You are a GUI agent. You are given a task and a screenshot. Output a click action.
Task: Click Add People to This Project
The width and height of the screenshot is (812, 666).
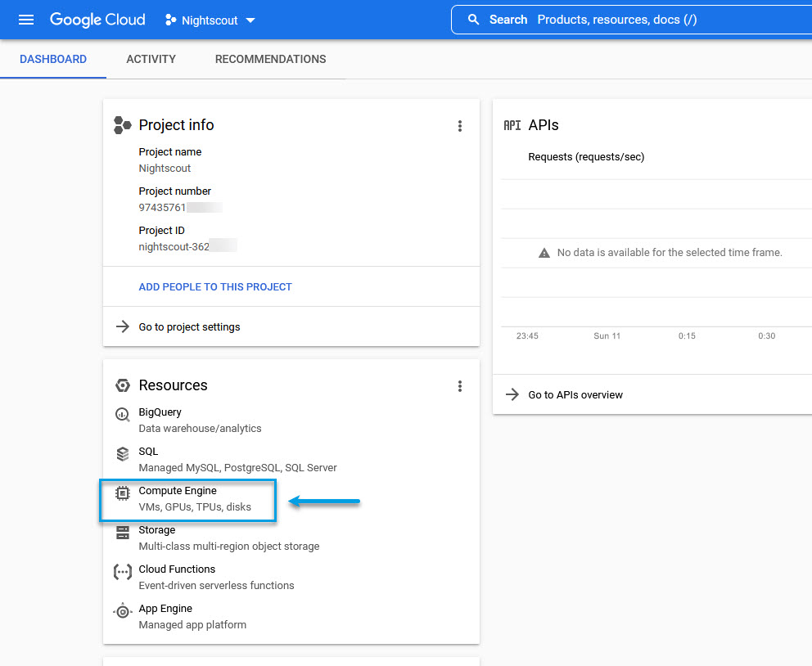point(215,287)
